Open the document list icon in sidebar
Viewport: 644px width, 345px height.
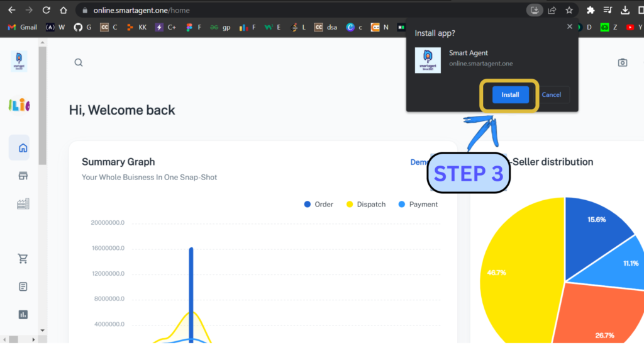point(23,286)
